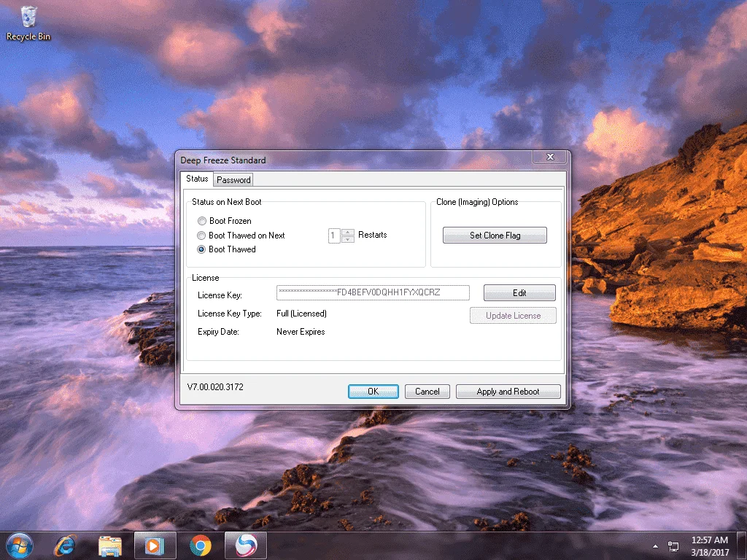Switch to the Status tab

(x=197, y=179)
